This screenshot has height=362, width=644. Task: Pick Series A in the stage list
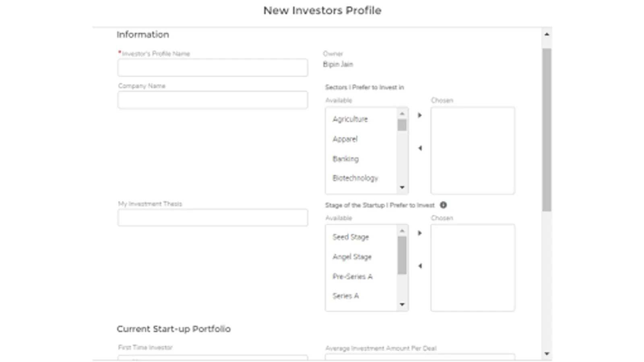click(345, 296)
